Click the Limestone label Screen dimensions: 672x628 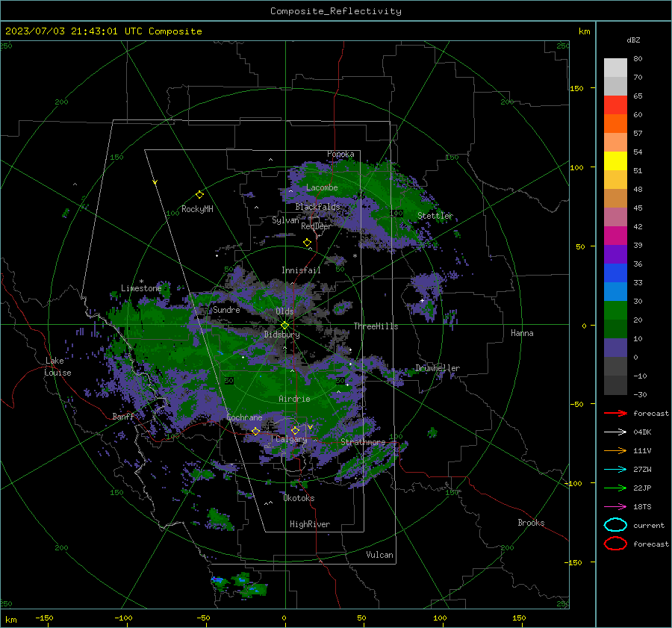point(141,288)
